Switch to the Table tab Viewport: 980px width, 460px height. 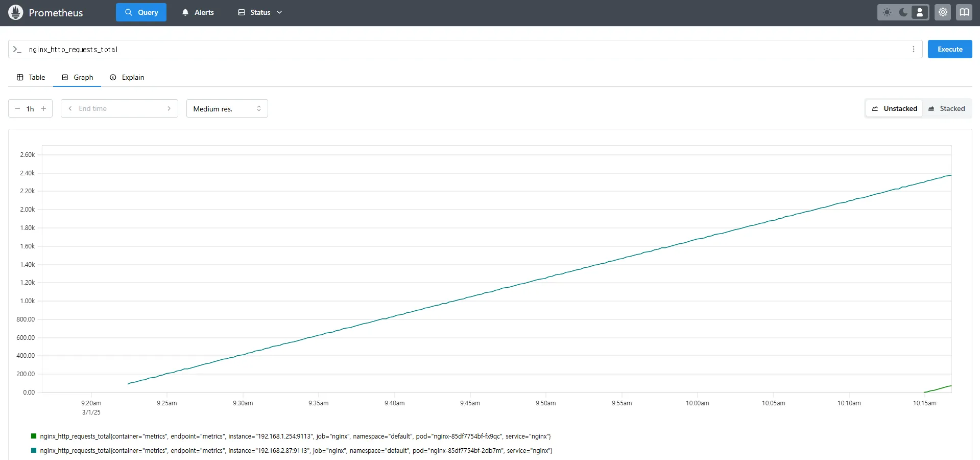point(31,77)
